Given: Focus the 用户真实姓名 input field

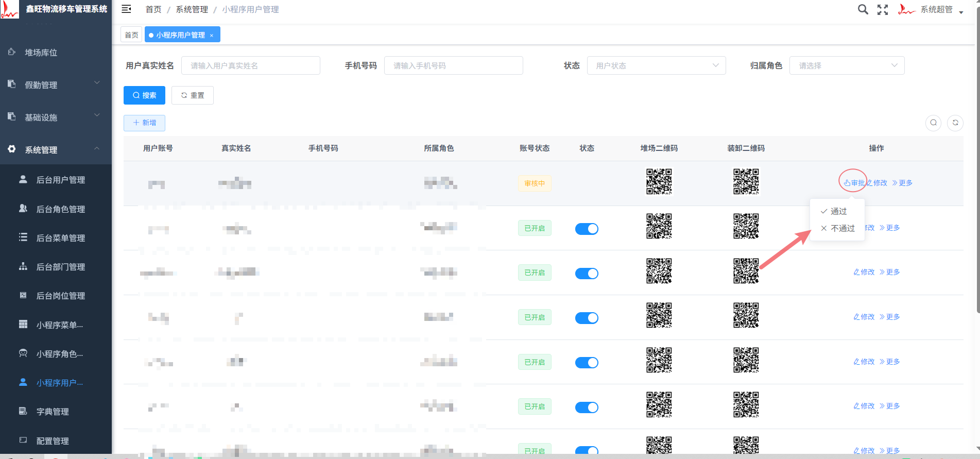Looking at the screenshot, I should point(251,65).
